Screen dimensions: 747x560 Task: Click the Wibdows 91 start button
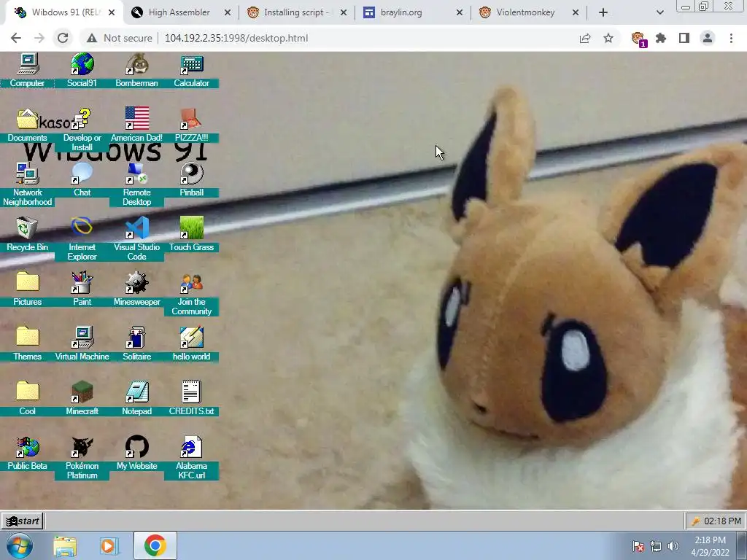pos(23,521)
